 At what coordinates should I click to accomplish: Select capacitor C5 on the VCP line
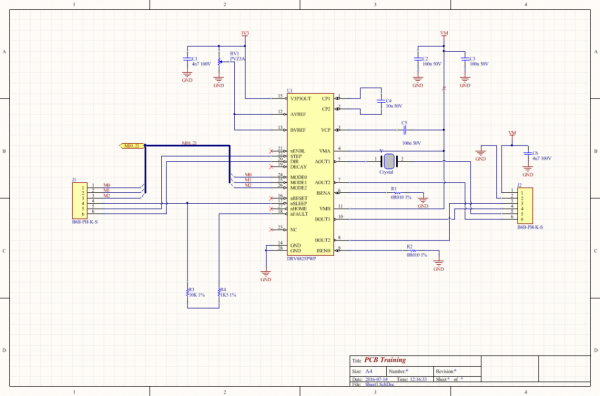click(x=405, y=130)
